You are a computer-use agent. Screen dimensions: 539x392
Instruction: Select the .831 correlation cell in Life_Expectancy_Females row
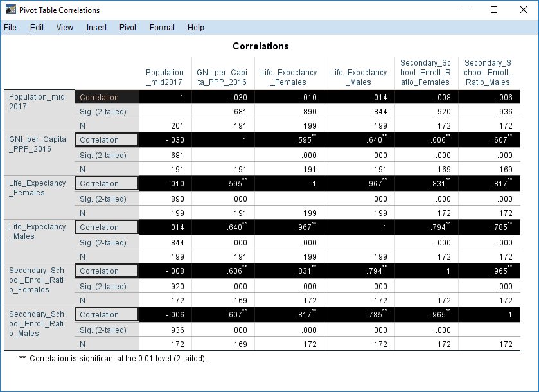click(426, 184)
